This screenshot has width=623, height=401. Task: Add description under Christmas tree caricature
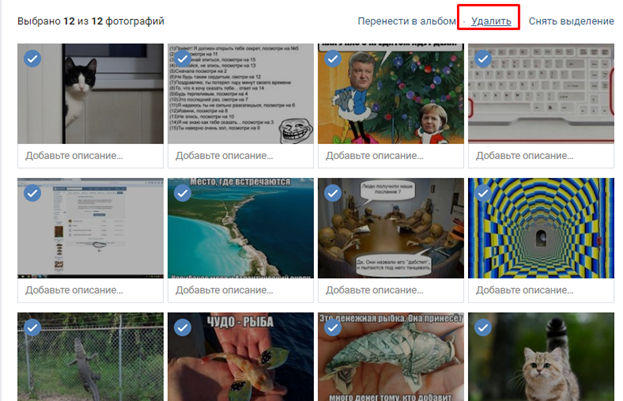pos(391,156)
